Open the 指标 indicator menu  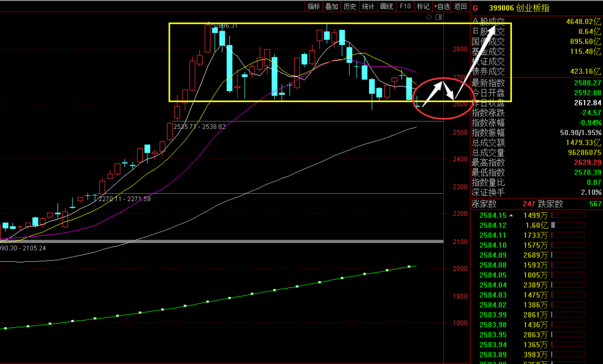click(313, 6)
